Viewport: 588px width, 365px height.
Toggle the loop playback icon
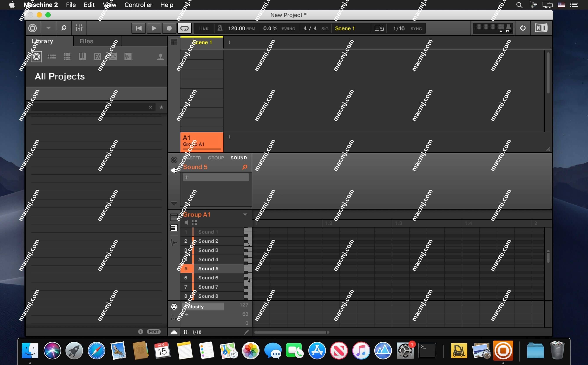click(184, 28)
